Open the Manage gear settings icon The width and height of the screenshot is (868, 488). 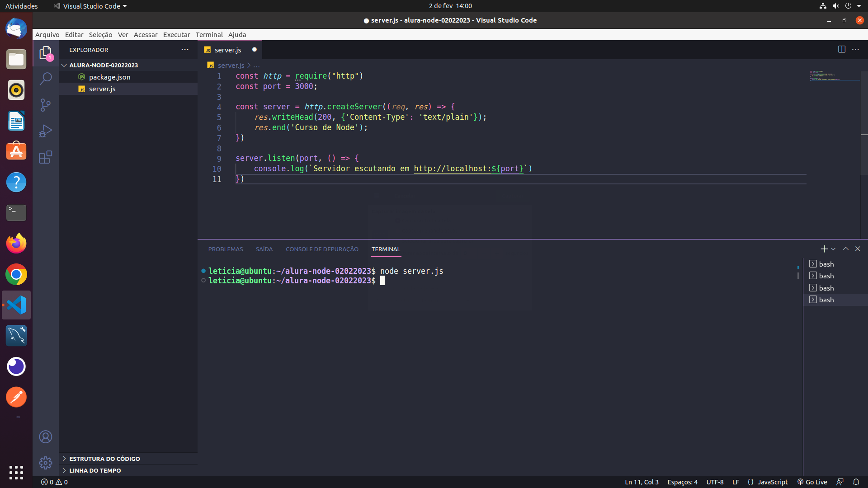[46, 463]
